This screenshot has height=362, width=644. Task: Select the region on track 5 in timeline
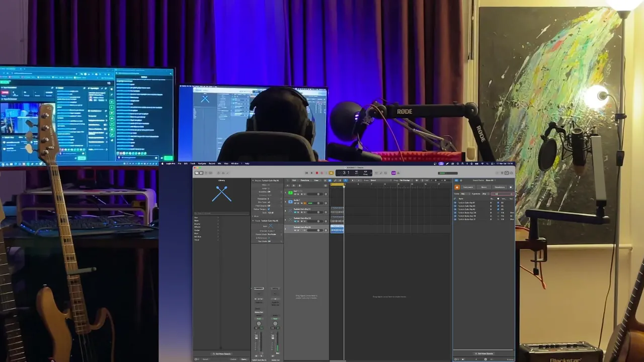point(337,229)
